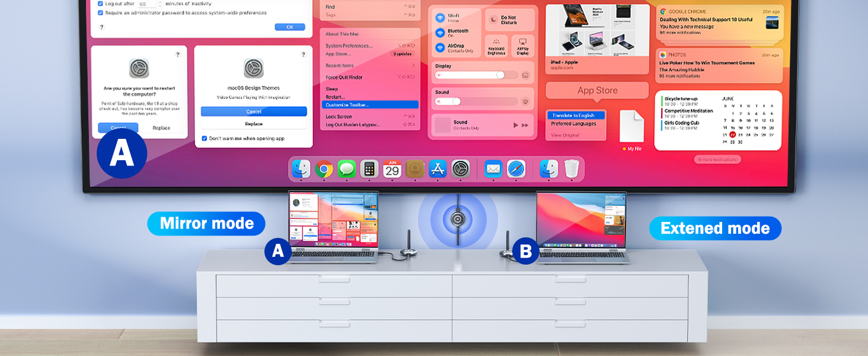The height and width of the screenshot is (356, 868).
Task: Open the iPad - Apple link preview
Action: 596,39
